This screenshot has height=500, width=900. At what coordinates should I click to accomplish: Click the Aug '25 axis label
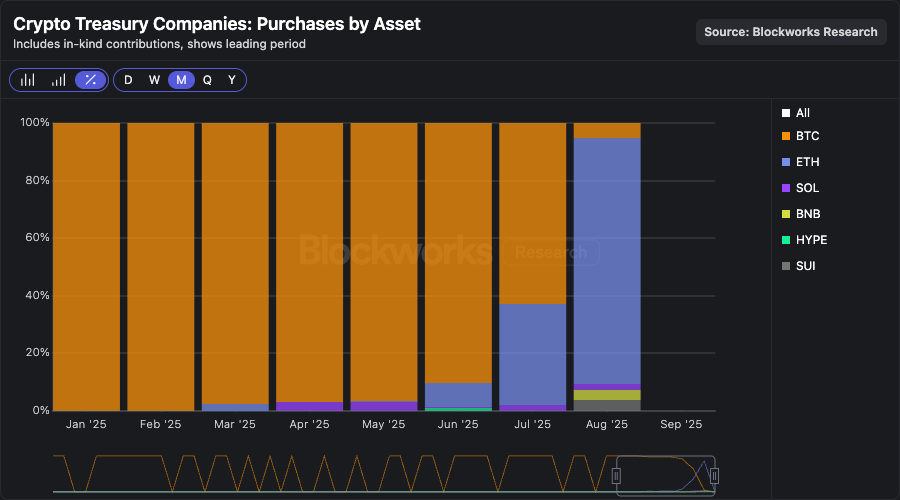607,424
